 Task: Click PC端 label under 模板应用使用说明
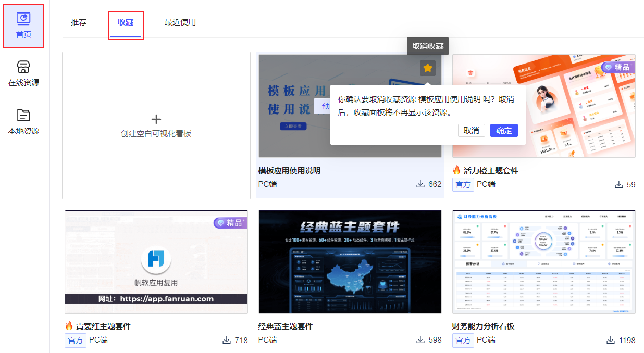coord(268,184)
